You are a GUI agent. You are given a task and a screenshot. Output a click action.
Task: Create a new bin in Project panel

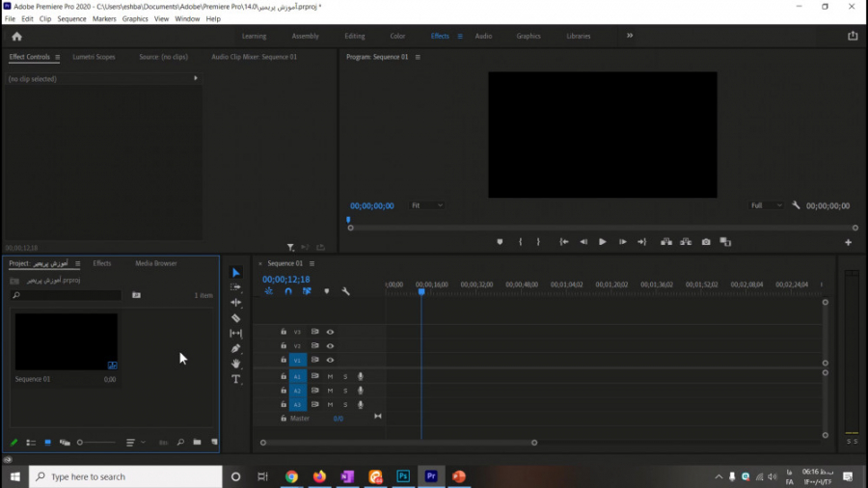[x=197, y=443]
